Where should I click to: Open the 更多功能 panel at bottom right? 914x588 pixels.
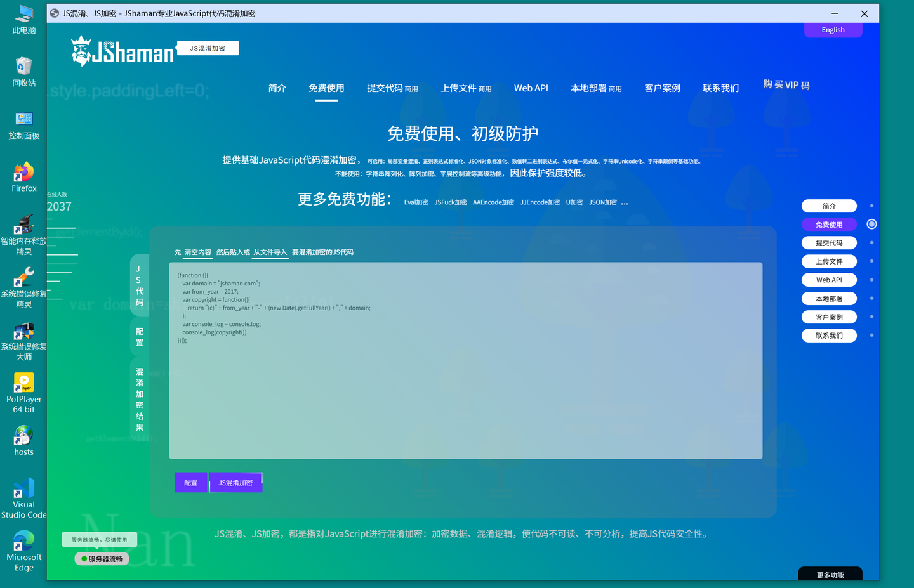[x=829, y=574]
